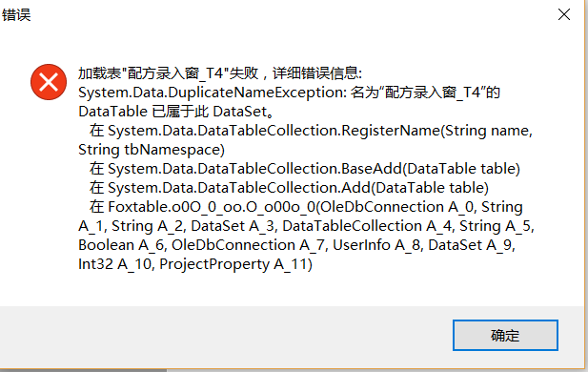Screen dimensions: 588x372
Task: Click the 错误 title text
Action: click(16, 15)
